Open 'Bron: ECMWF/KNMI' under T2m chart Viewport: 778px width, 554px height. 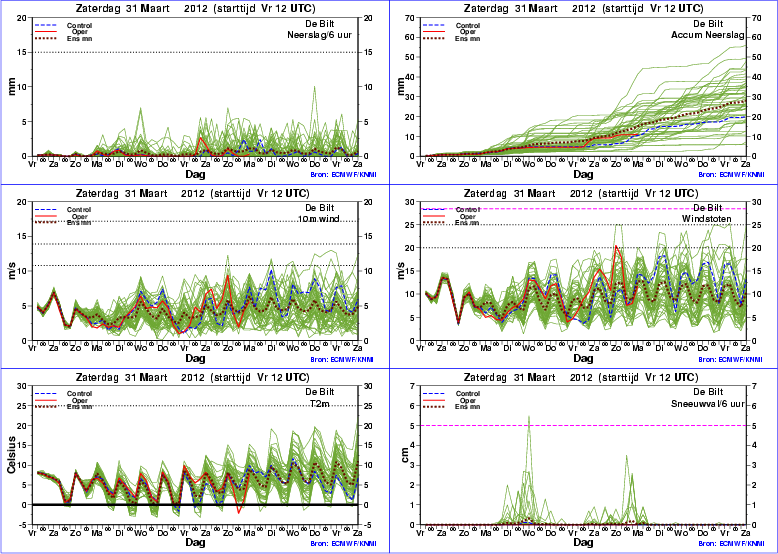tap(343, 544)
